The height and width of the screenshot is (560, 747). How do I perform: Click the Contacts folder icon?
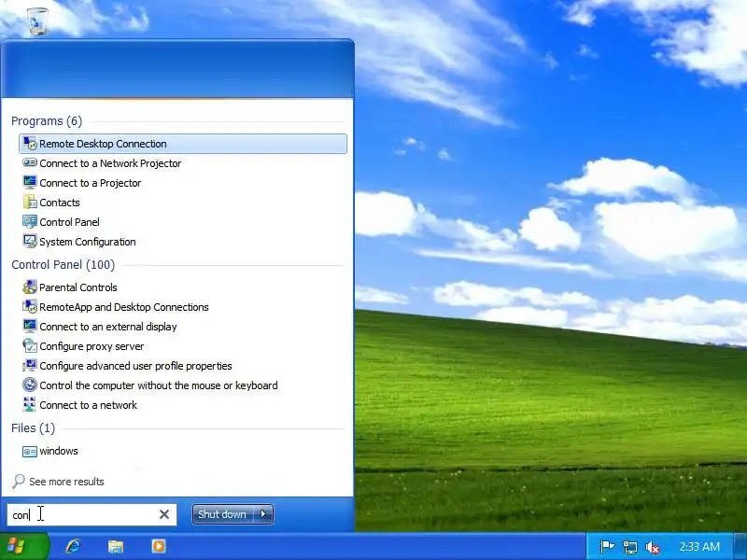(30, 202)
